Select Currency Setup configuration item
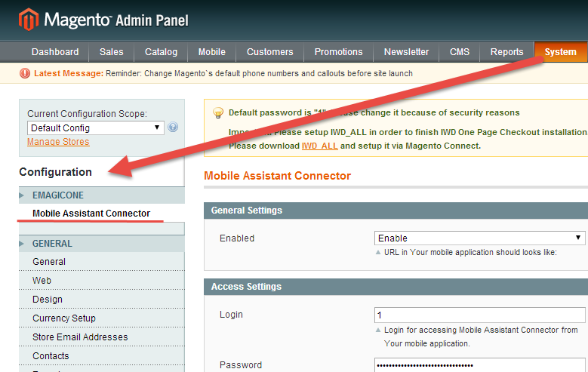The width and height of the screenshot is (588, 372). pyautogui.click(x=102, y=318)
